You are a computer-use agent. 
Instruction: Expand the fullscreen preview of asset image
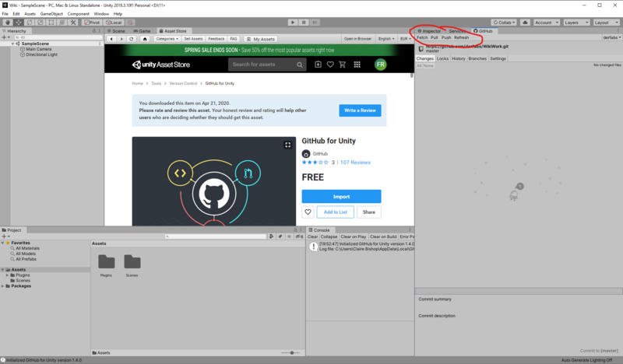tap(287, 145)
